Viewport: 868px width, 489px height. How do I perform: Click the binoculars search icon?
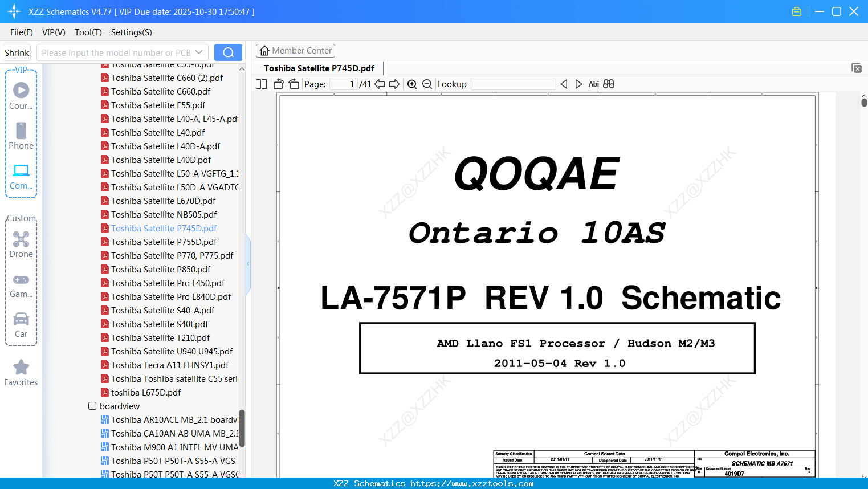(x=609, y=84)
